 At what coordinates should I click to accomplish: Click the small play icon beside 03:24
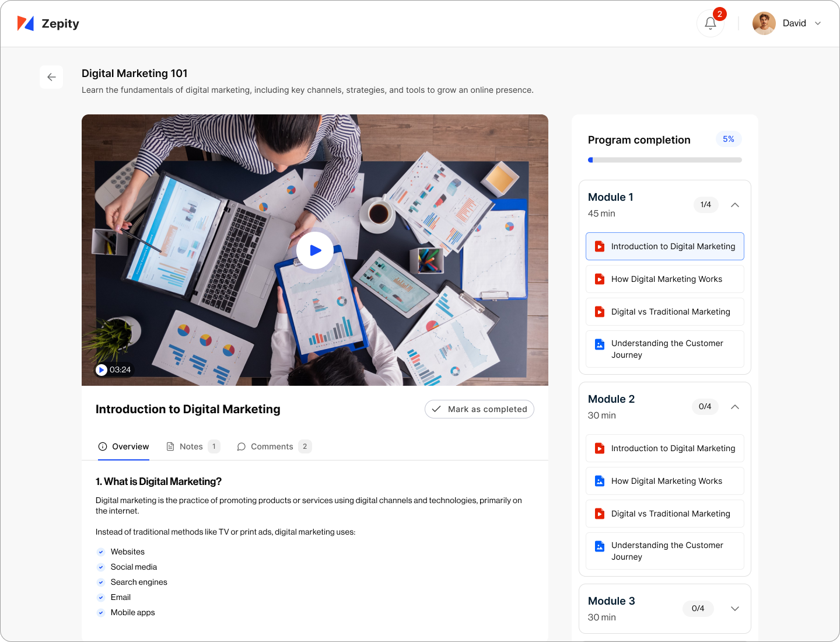pyautogui.click(x=101, y=369)
